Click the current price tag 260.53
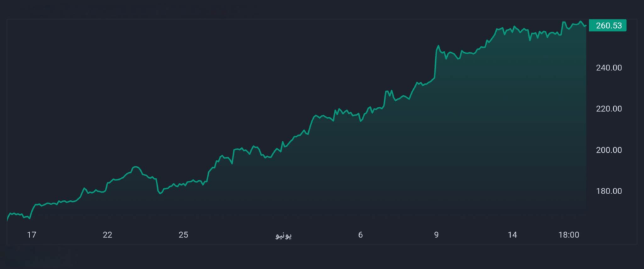This screenshot has height=269, width=644. (608, 26)
